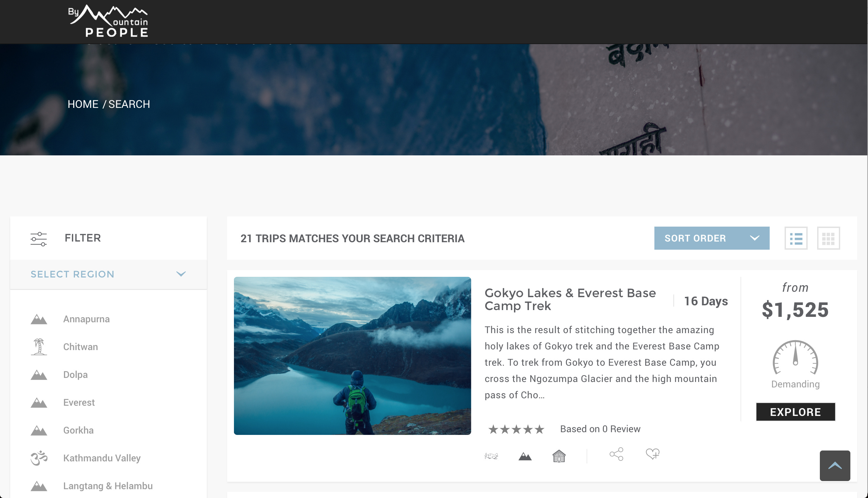Click the By Mountain People logo

pyautogui.click(x=108, y=21)
